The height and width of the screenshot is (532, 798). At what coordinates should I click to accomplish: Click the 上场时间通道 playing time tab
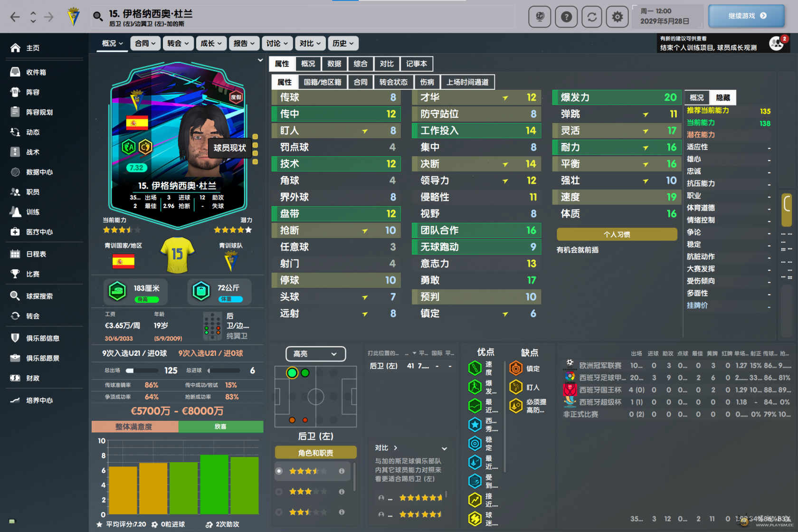coord(467,82)
